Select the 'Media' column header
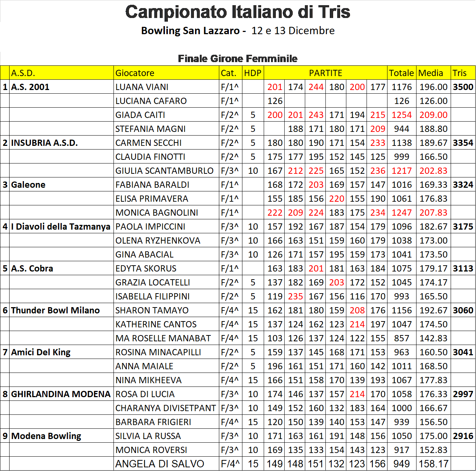The image size is (476, 471). pos(430,73)
